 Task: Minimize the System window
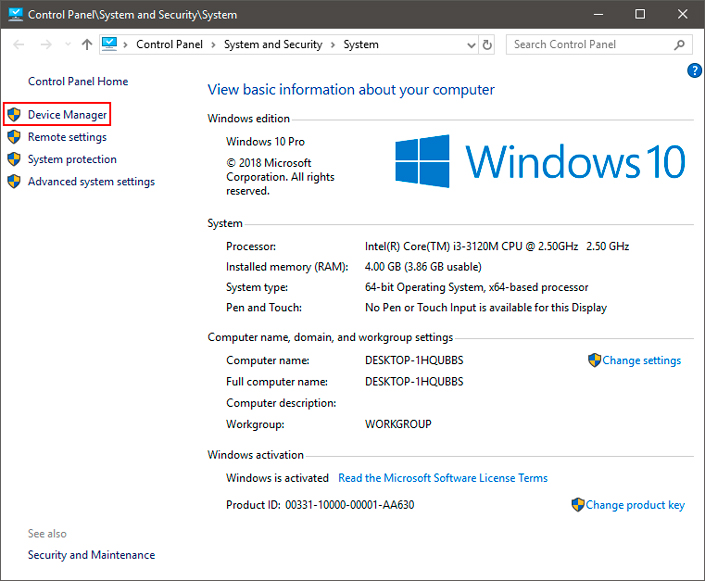point(598,14)
